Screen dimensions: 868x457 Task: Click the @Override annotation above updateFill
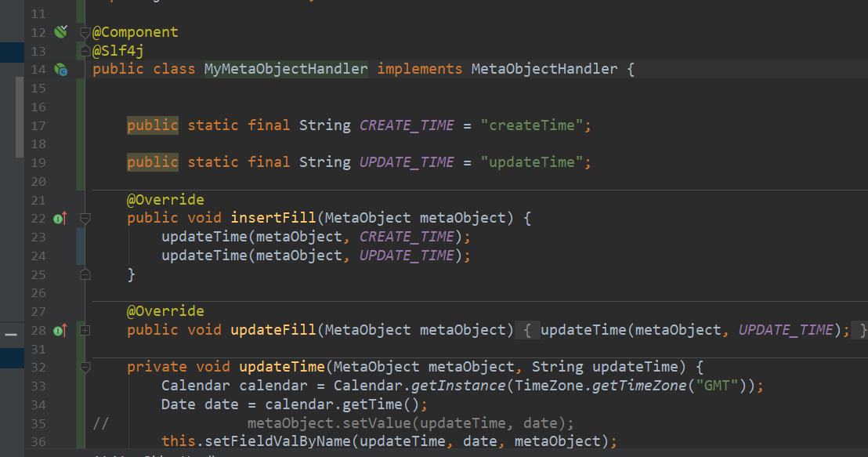pos(165,310)
